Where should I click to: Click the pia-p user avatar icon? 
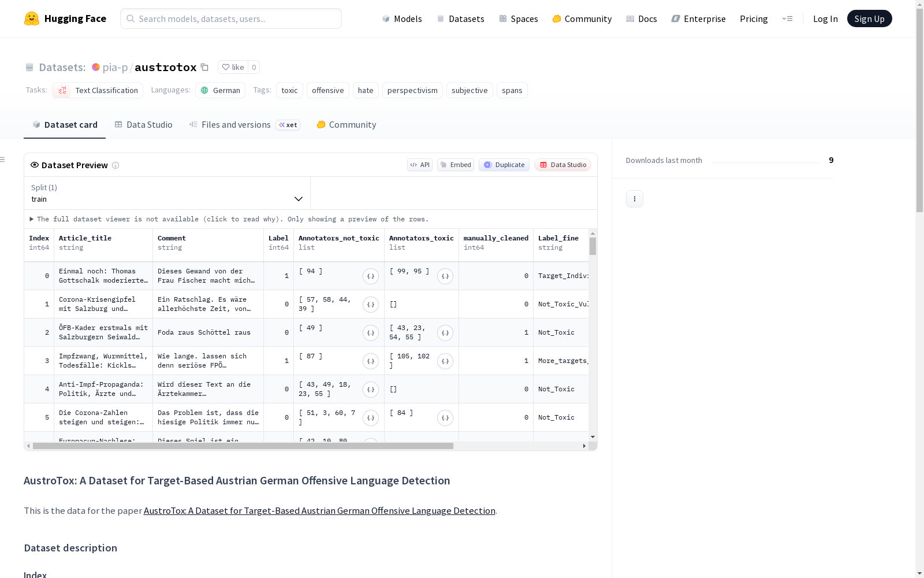[96, 67]
